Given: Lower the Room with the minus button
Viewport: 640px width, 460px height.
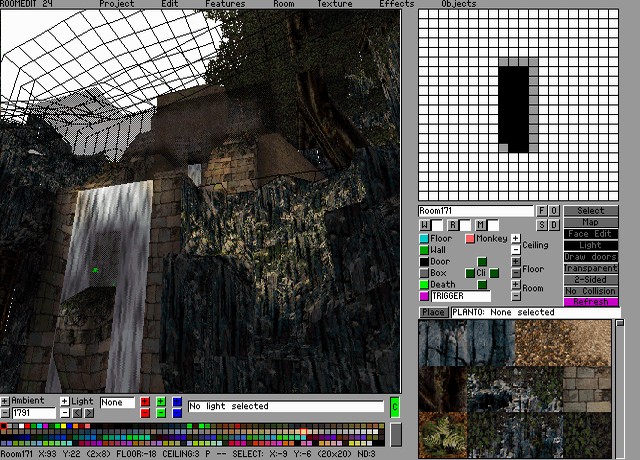Looking at the screenshot, I should (x=516, y=296).
